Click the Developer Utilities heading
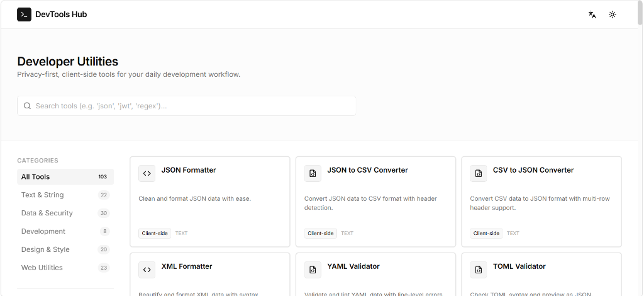This screenshot has width=644, height=296. (68, 61)
